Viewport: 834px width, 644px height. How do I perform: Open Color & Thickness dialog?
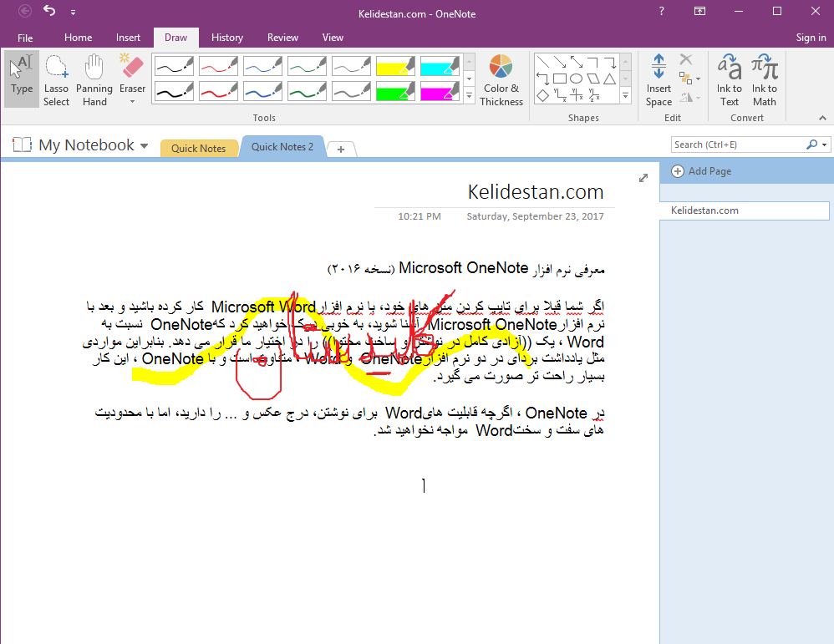tap(501, 79)
